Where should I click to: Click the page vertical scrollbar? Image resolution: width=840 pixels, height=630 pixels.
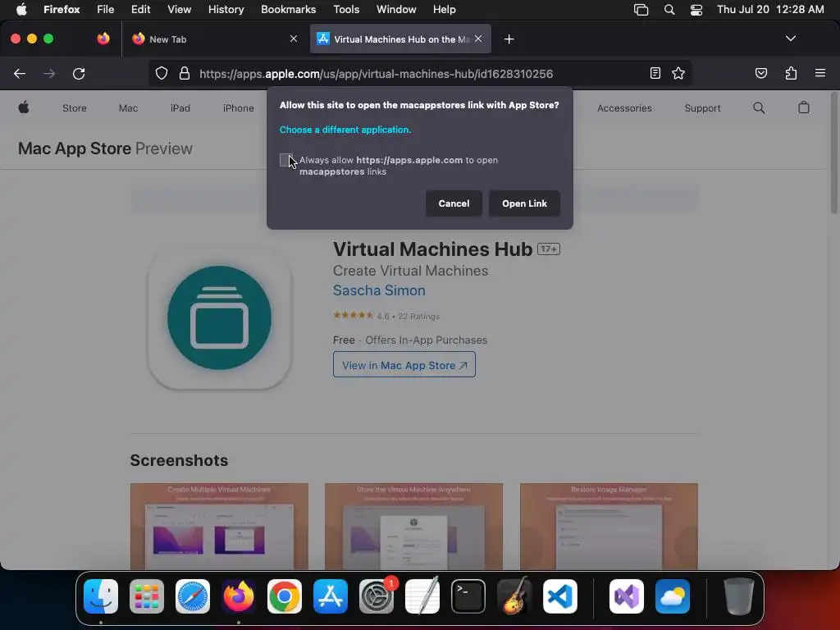click(834, 153)
